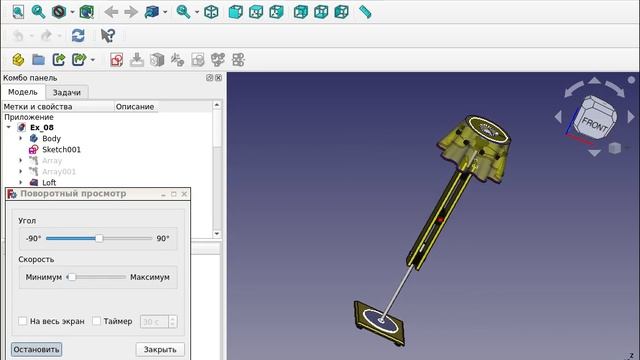
Task: Collapse the Ex_08 document node
Action: pos(9,127)
